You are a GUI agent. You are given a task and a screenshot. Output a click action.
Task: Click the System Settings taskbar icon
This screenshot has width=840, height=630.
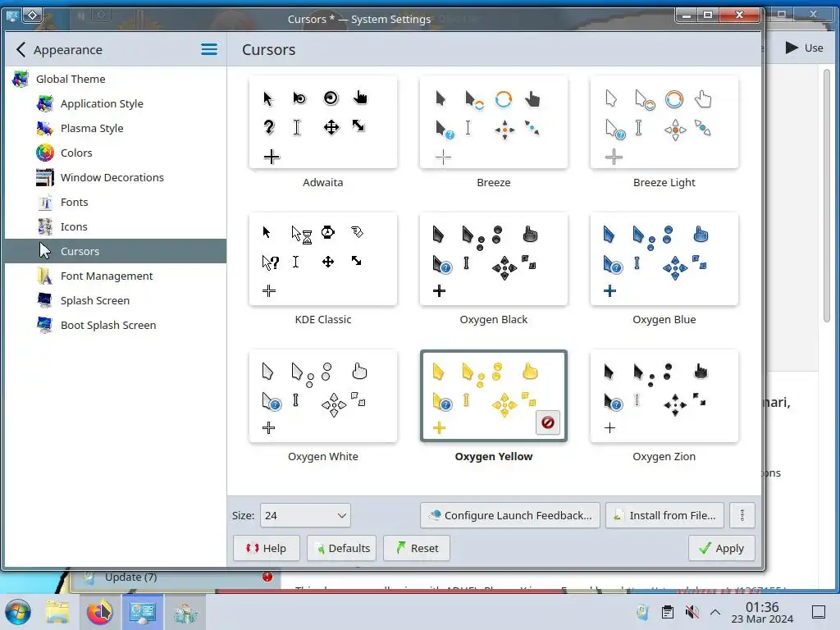click(143, 612)
